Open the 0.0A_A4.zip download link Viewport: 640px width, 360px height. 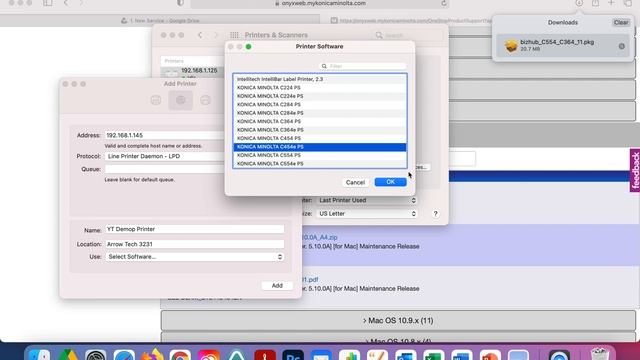[x=320, y=237]
